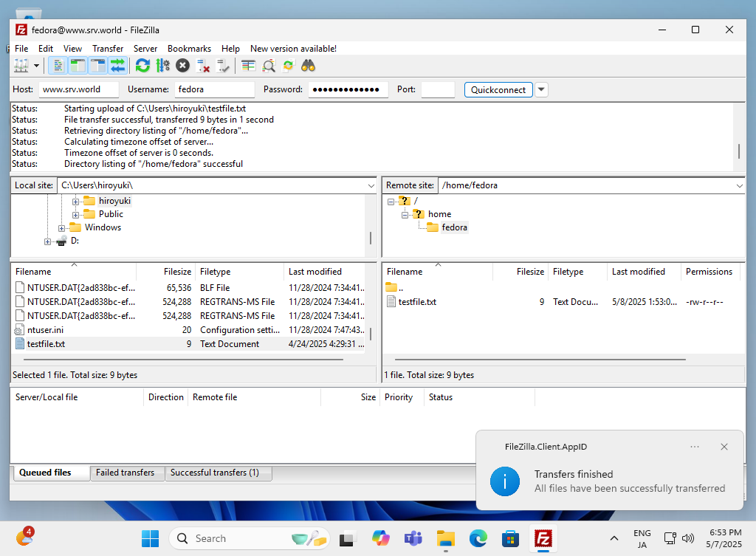The height and width of the screenshot is (556, 756).
Task: Open Microsoft Edge from taskbar
Action: pos(478,538)
